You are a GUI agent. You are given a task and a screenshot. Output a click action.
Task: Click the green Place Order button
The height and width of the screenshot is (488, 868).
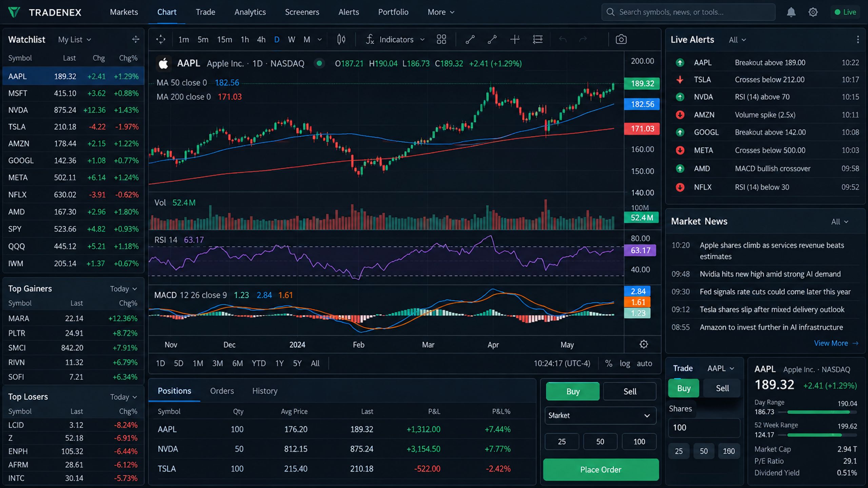tap(601, 470)
